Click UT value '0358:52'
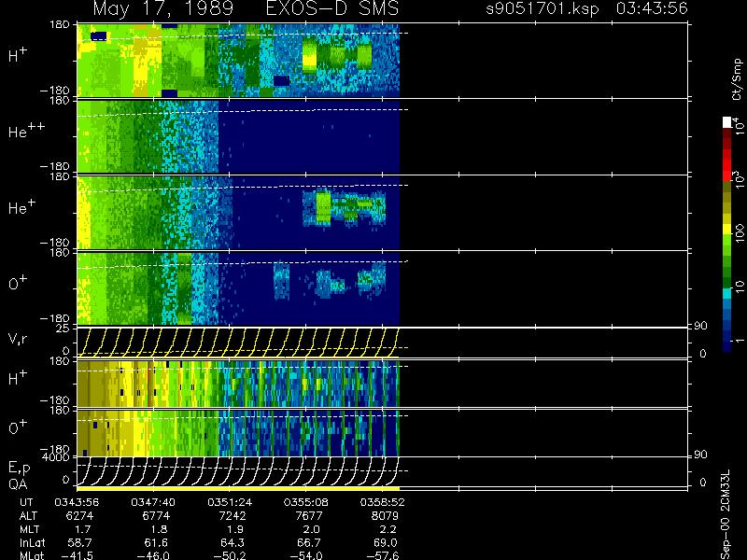The height and width of the screenshot is (560, 747). [x=382, y=502]
